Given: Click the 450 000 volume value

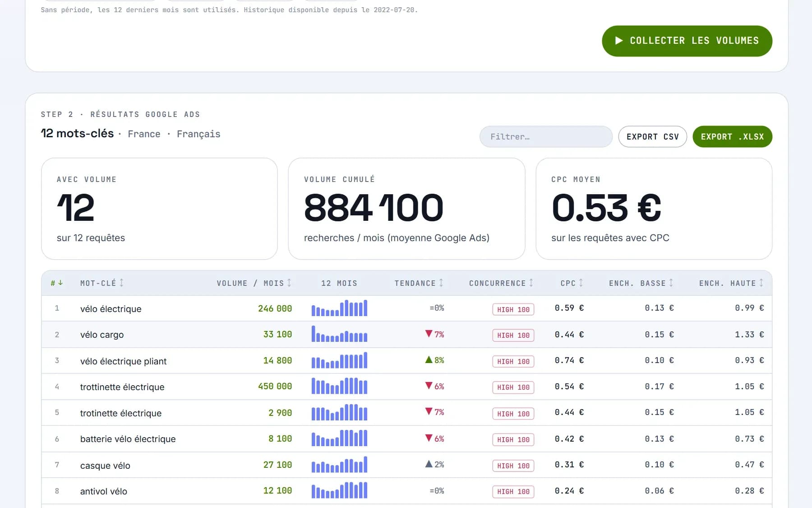Looking at the screenshot, I should click(275, 386).
